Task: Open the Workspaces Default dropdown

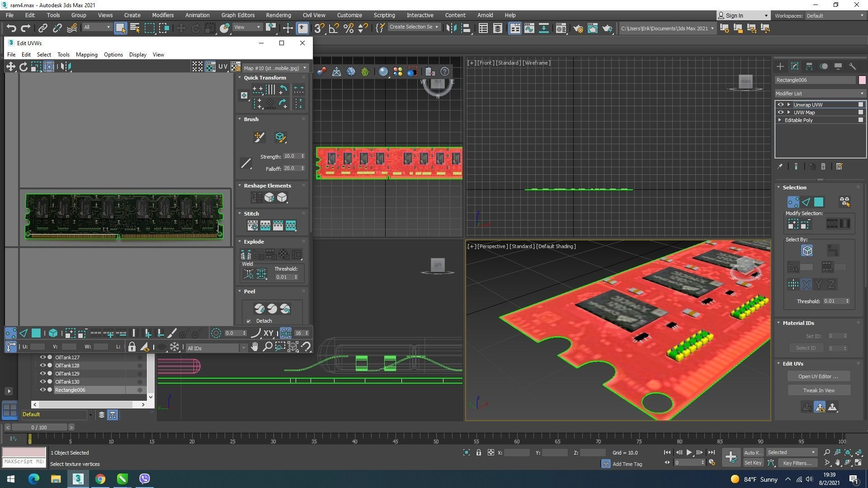Action: click(x=835, y=16)
